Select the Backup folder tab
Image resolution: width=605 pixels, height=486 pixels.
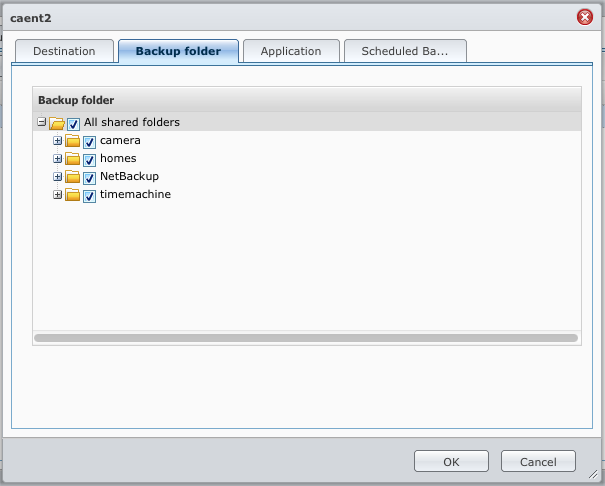pyautogui.click(x=178, y=51)
